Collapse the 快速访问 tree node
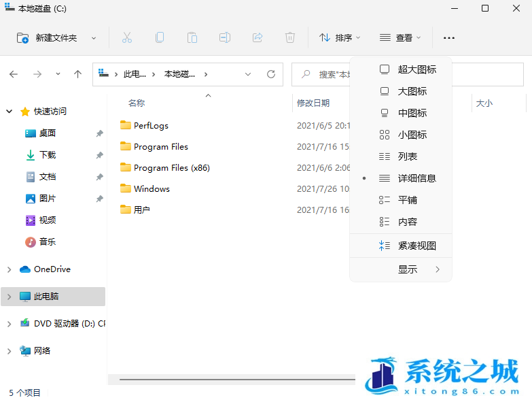This screenshot has height=400, width=532. coord(9,111)
